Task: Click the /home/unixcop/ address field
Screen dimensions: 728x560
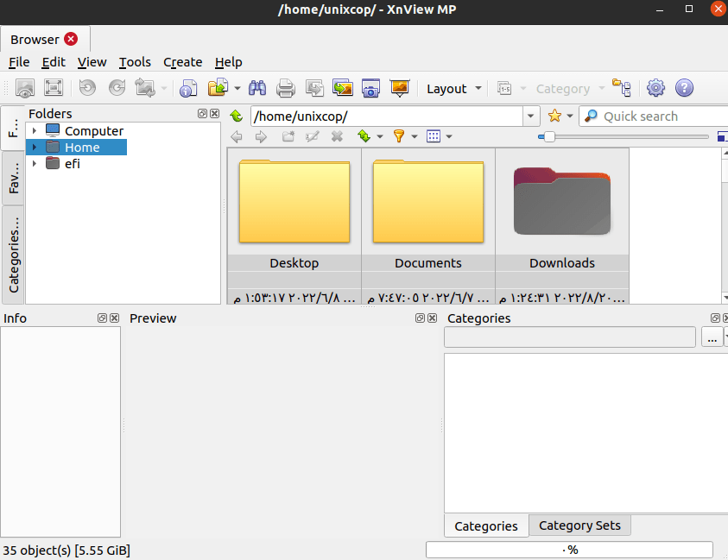Action: click(387, 116)
